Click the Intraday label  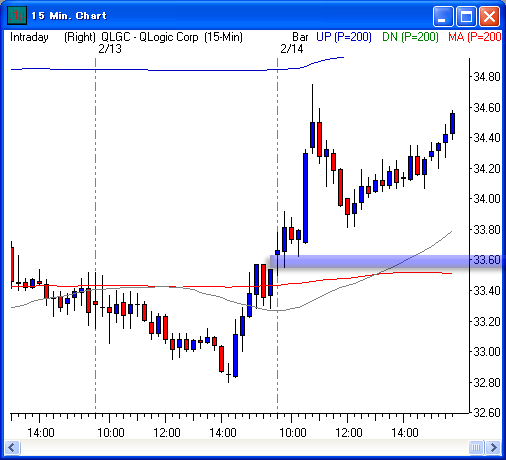point(29,37)
